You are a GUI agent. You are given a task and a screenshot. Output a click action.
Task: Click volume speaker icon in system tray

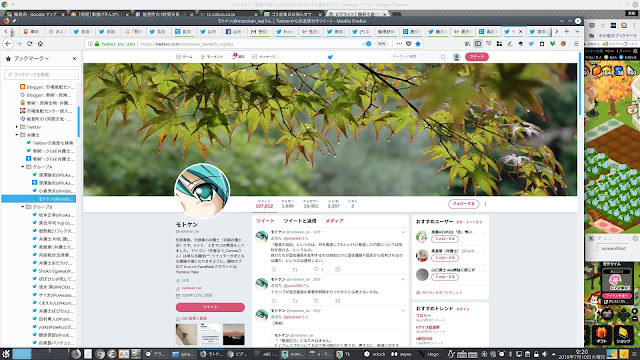(544, 354)
